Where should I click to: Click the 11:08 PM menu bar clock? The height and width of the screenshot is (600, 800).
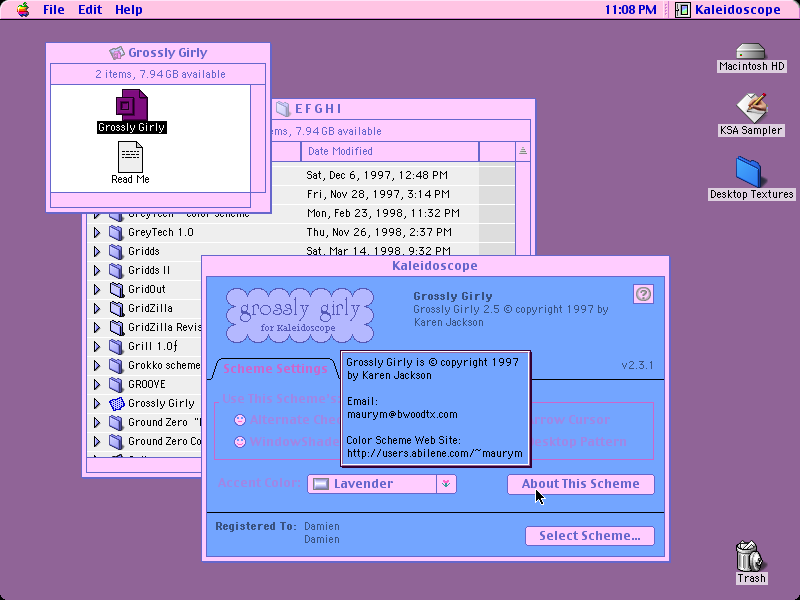631,10
